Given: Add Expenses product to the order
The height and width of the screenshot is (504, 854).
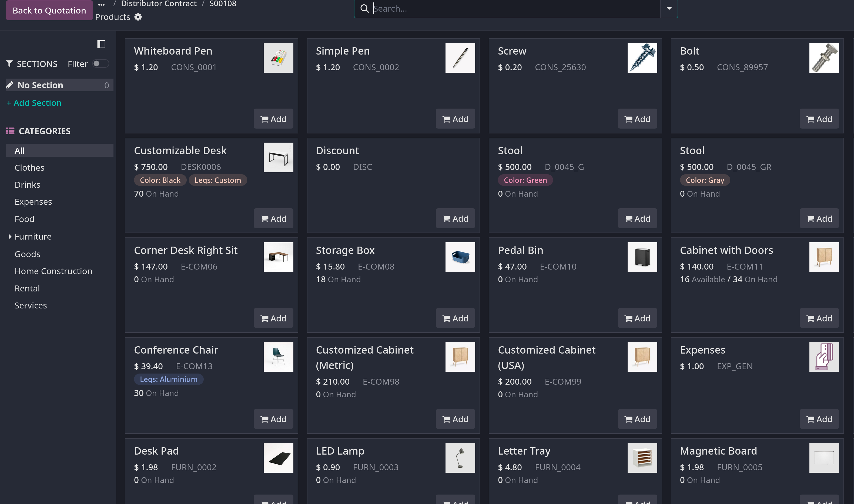Looking at the screenshot, I should (x=819, y=419).
